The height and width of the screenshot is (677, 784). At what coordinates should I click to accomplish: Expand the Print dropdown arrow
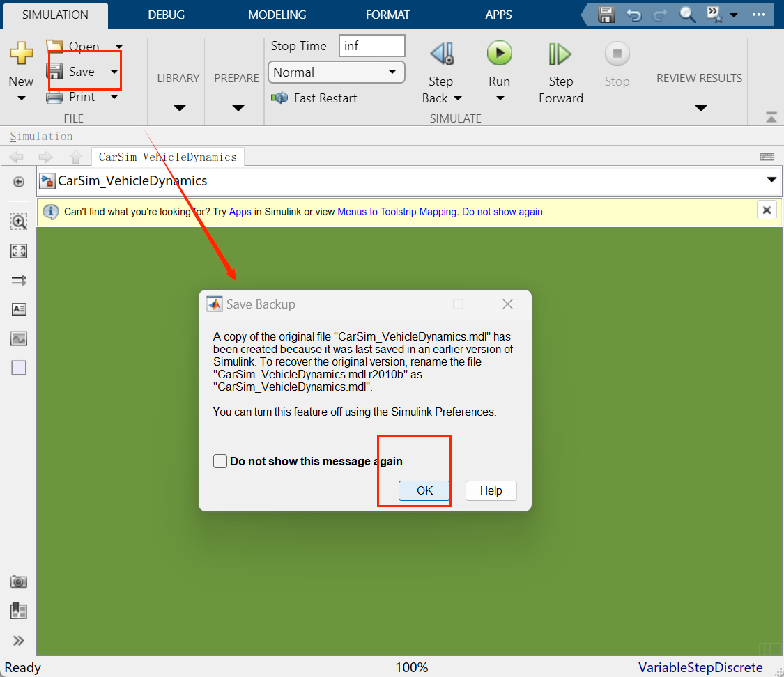(114, 97)
